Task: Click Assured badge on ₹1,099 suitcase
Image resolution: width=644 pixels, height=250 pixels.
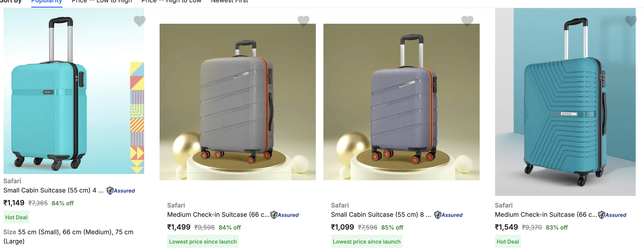Action: (x=448, y=215)
